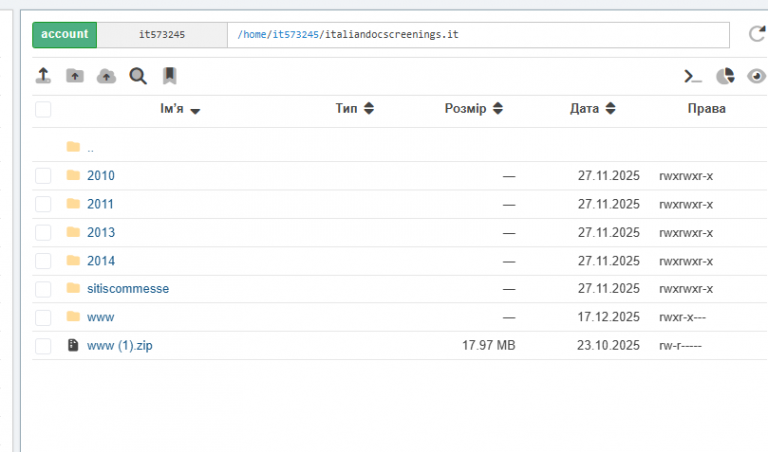Image resolution: width=768 pixels, height=452 pixels.
Task: Click the cloud upload icon
Action: [x=106, y=76]
